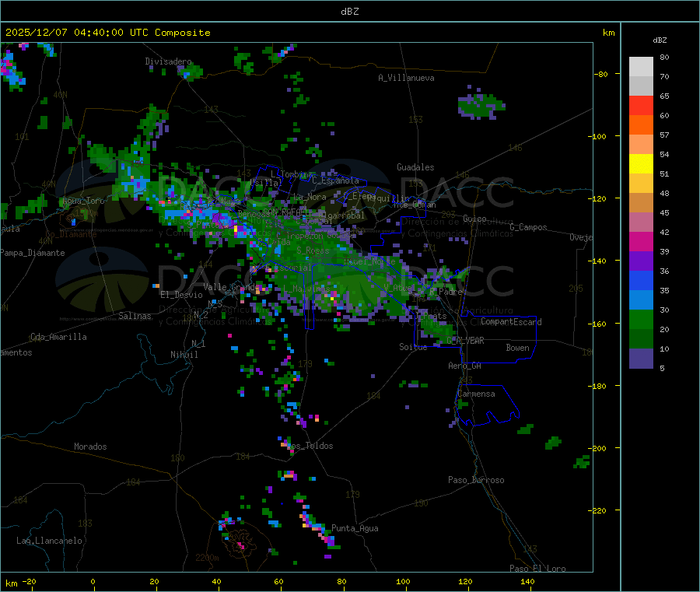Select the Punta_Agua location label
Screen dimensions: 700x592
[355, 528]
